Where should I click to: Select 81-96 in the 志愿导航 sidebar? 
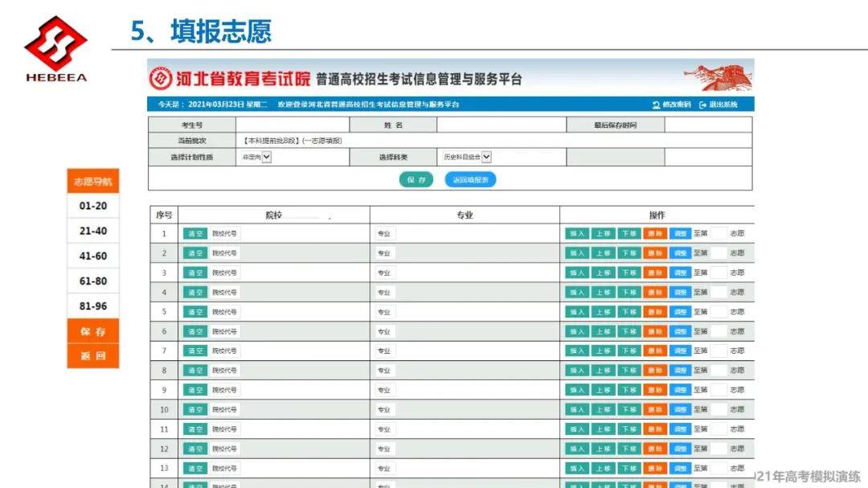coord(92,306)
